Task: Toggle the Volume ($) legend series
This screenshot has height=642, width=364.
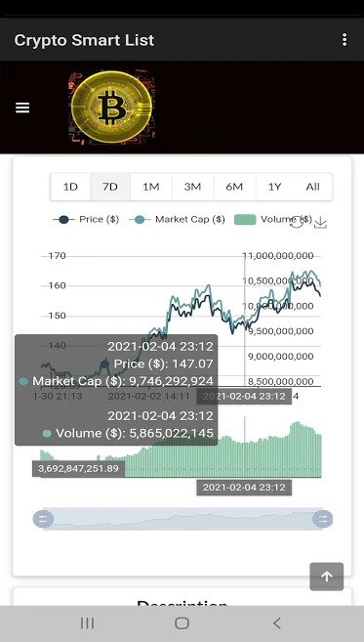Action: coord(273,220)
